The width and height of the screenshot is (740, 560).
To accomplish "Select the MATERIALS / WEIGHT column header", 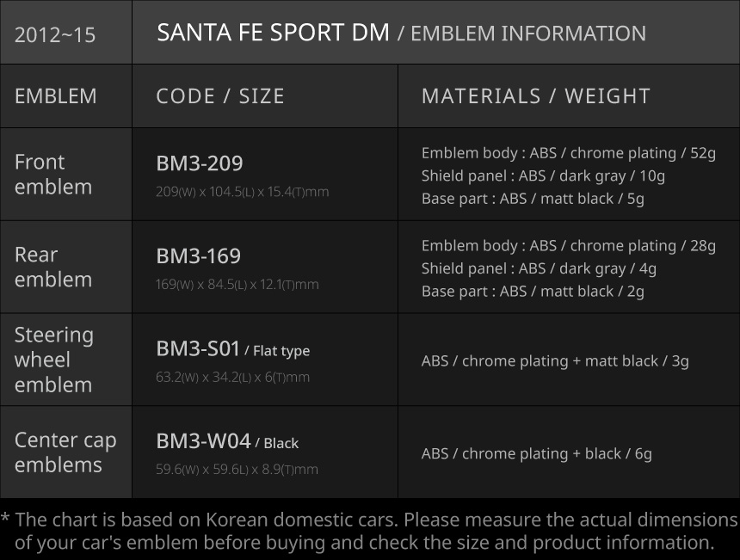I will (x=535, y=96).
